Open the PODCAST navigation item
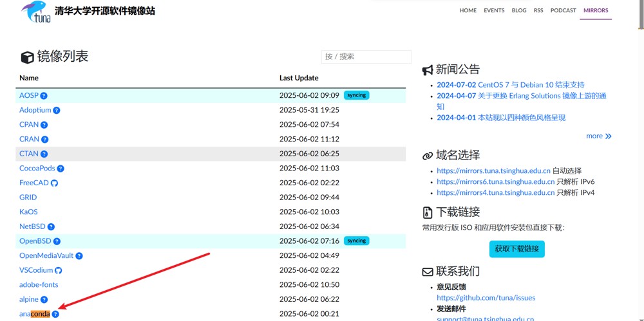Viewport: 644px width, 321px height. [x=563, y=11]
